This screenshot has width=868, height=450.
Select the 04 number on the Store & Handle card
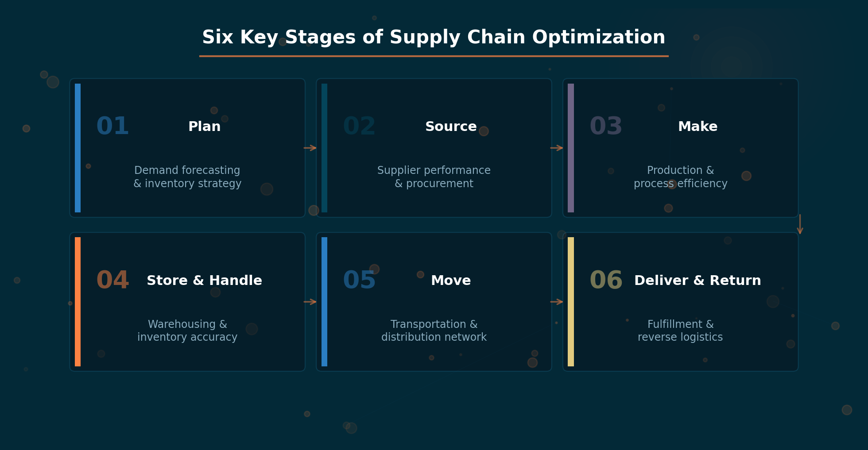(x=112, y=281)
